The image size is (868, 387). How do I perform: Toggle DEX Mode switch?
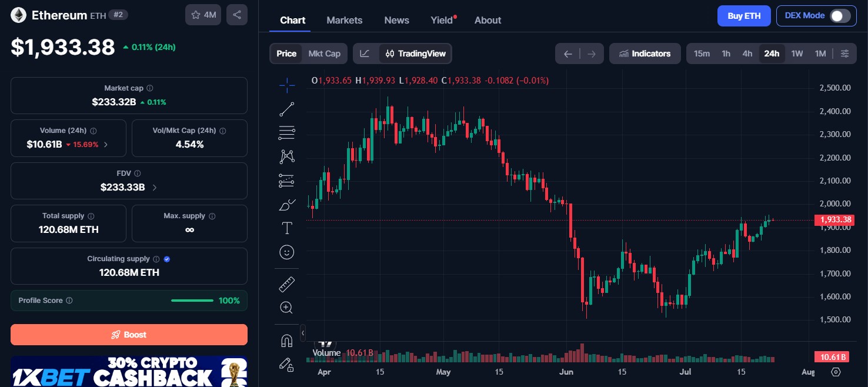coord(840,16)
